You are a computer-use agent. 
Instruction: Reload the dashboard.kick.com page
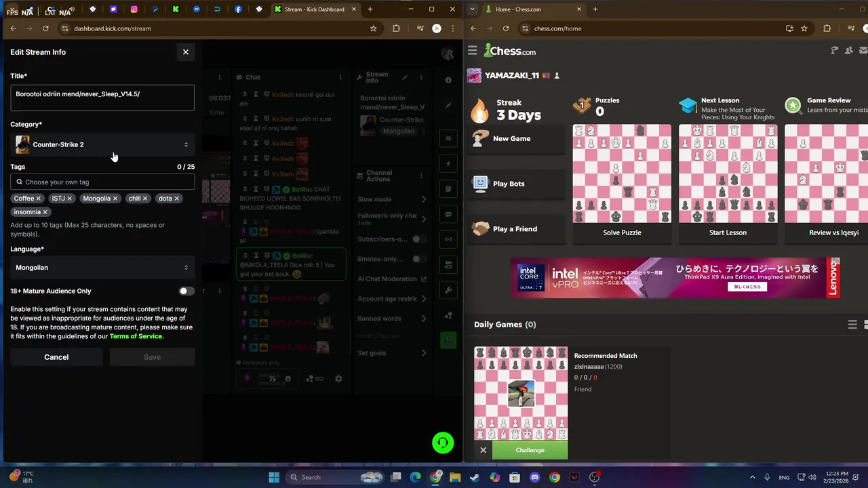pyautogui.click(x=45, y=28)
